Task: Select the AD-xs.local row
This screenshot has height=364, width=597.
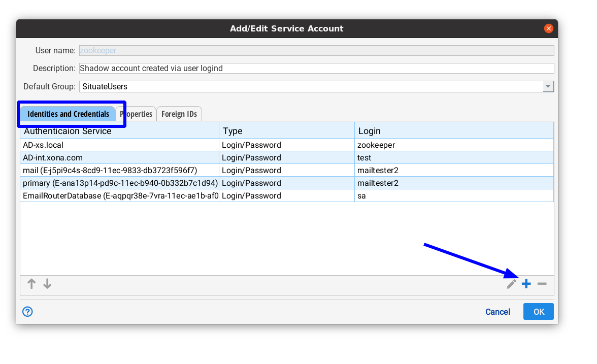Action: coord(119,145)
